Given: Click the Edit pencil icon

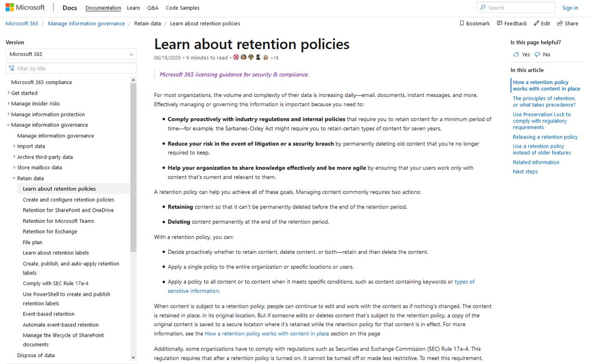Looking at the screenshot, I should coord(537,23).
